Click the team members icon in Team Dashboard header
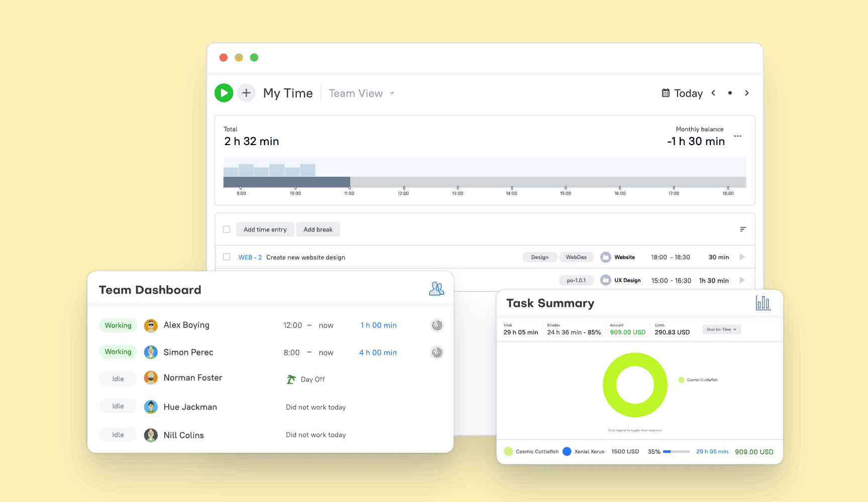This screenshot has width=868, height=502. click(437, 289)
